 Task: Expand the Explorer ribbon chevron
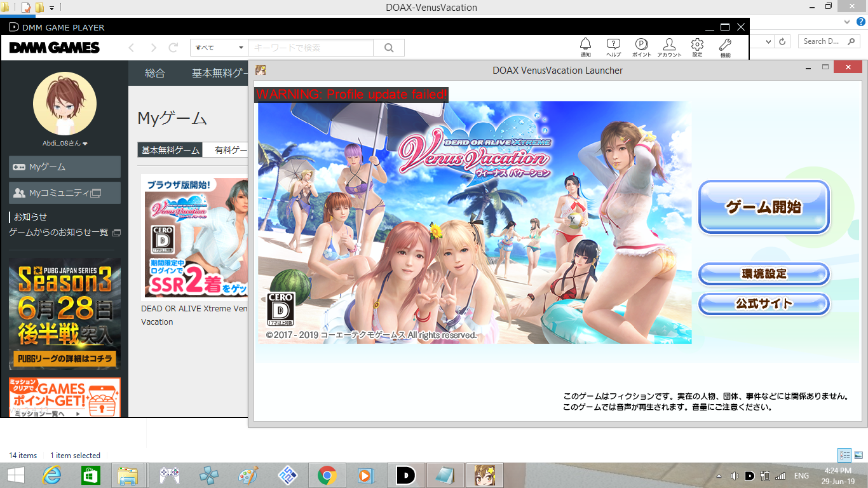click(846, 21)
